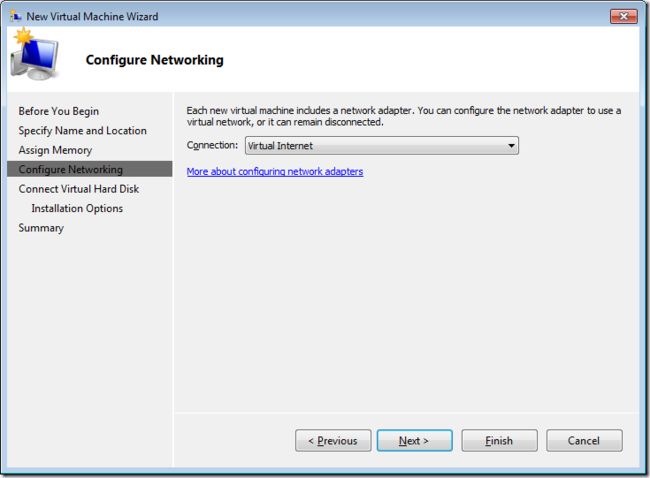
Task: Click the Cancel button
Action: [584, 440]
